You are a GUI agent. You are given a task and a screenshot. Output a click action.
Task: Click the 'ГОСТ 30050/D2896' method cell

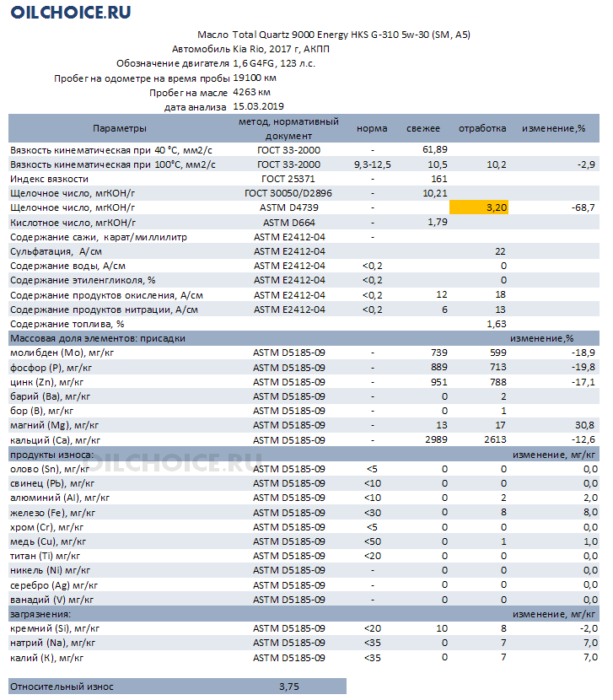[288, 193]
